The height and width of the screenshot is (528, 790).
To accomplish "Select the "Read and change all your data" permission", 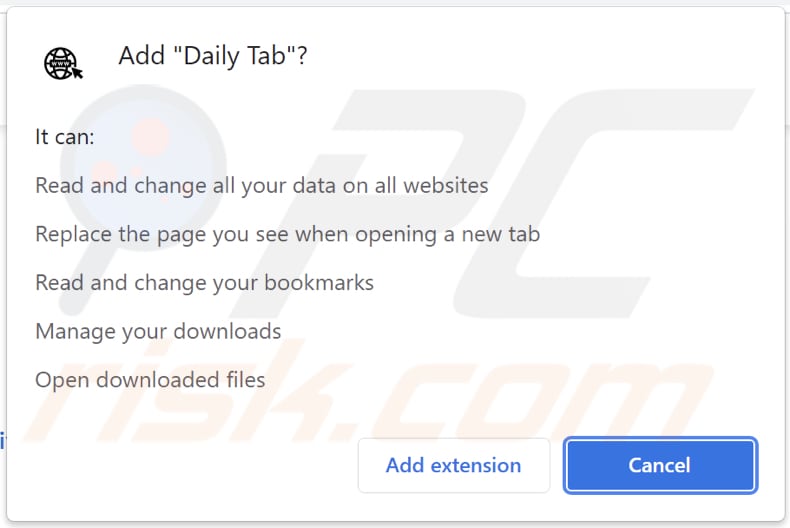I will coord(261,186).
